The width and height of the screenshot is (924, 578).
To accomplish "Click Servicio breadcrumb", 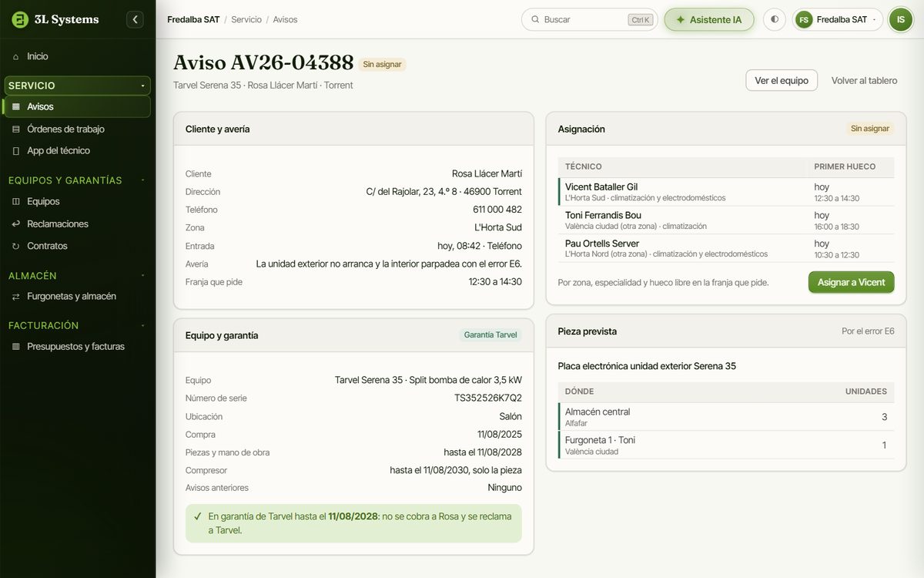I will click(246, 20).
